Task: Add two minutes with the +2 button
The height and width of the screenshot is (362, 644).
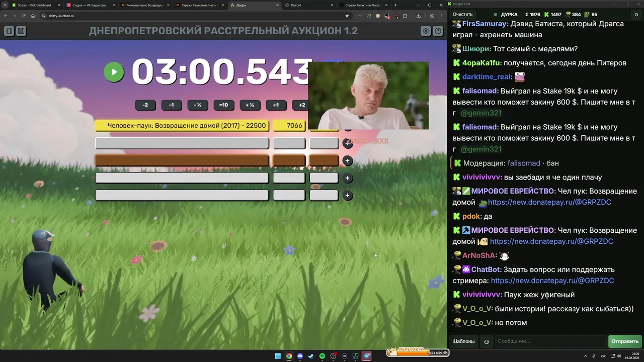Action: [x=301, y=105]
